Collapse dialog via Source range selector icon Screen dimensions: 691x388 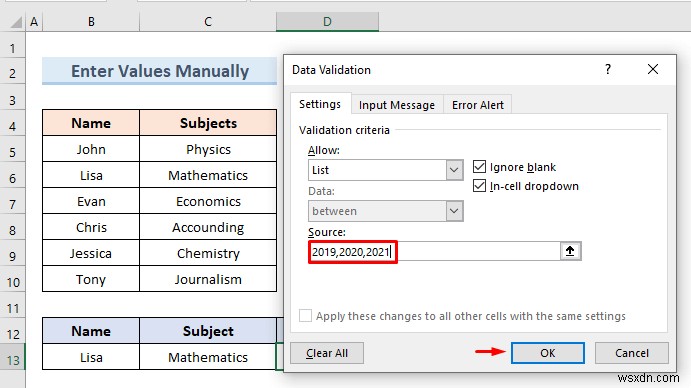(x=570, y=251)
